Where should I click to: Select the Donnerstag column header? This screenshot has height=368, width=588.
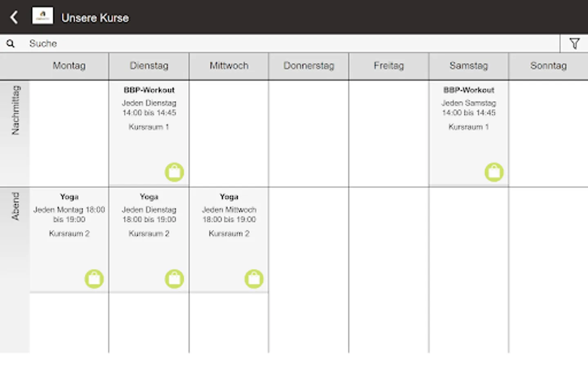pyautogui.click(x=309, y=66)
